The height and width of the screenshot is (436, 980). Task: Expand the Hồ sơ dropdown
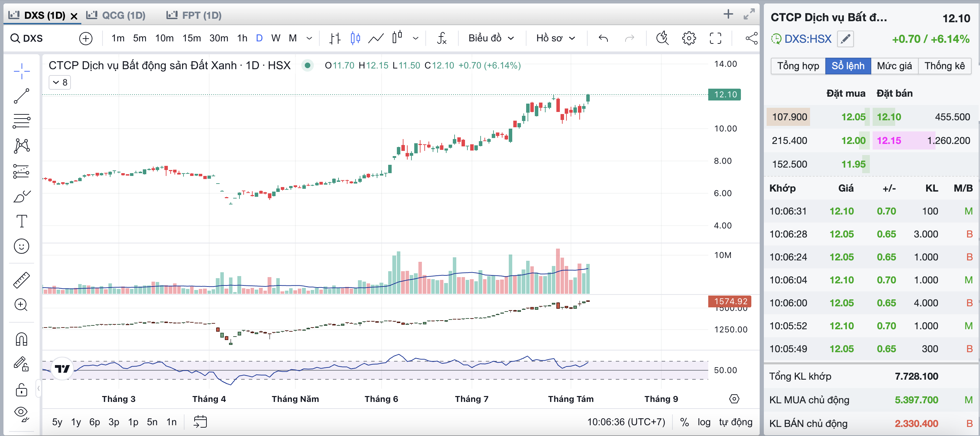pos(555,38)
